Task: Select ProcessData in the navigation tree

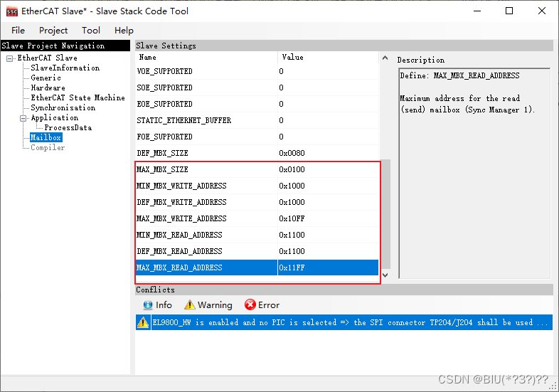Action: tap(68, 127)
